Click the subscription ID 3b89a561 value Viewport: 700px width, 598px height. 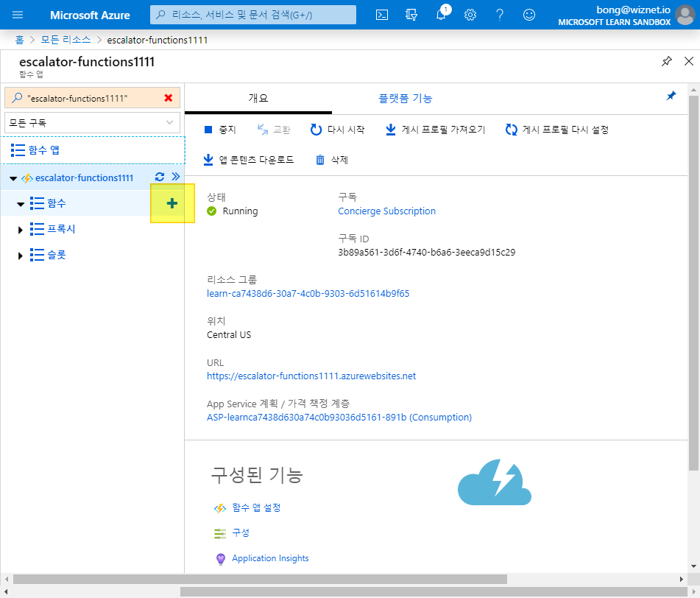coord(426,253)
